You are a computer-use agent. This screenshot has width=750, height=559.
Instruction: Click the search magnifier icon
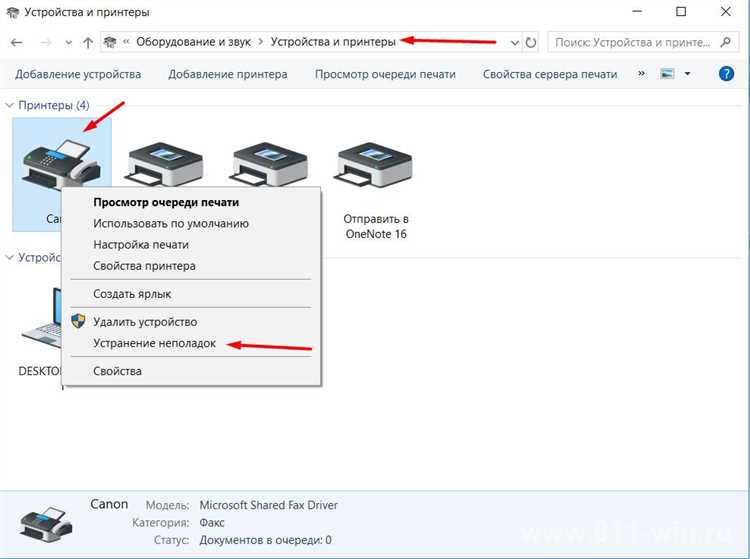click(x=726, y=42)
